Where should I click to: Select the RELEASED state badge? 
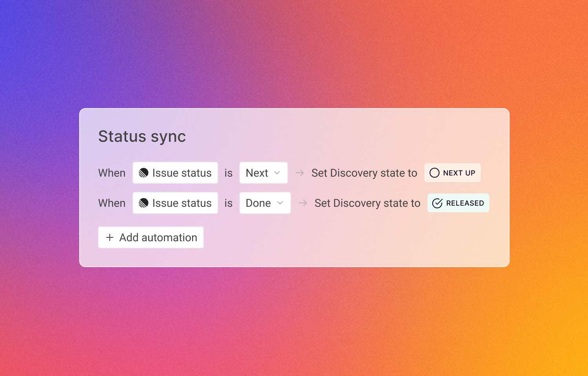click(x=458, y=203)
